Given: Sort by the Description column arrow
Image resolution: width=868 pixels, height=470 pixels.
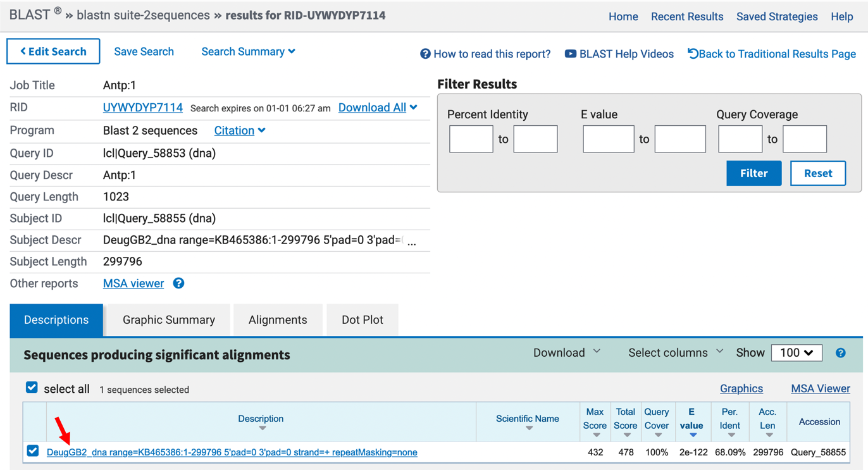Looking at the screenshot, I should [x=262, y=429].
